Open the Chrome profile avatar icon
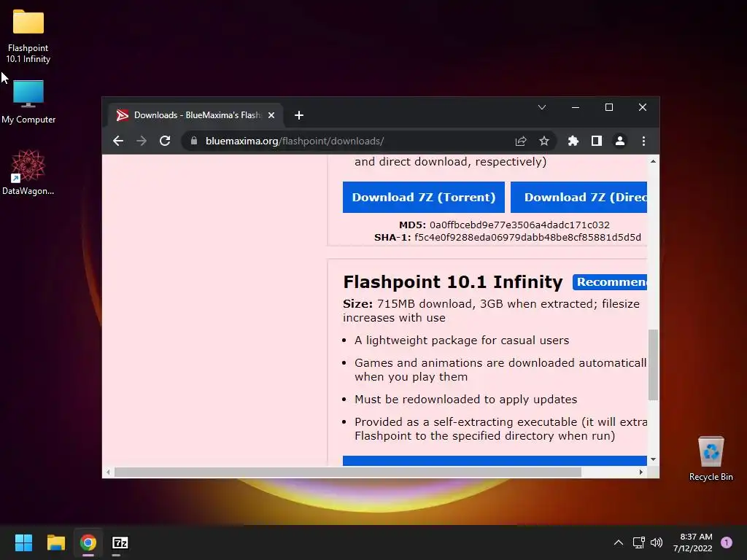The image size is (747, 560). (620, 141)
